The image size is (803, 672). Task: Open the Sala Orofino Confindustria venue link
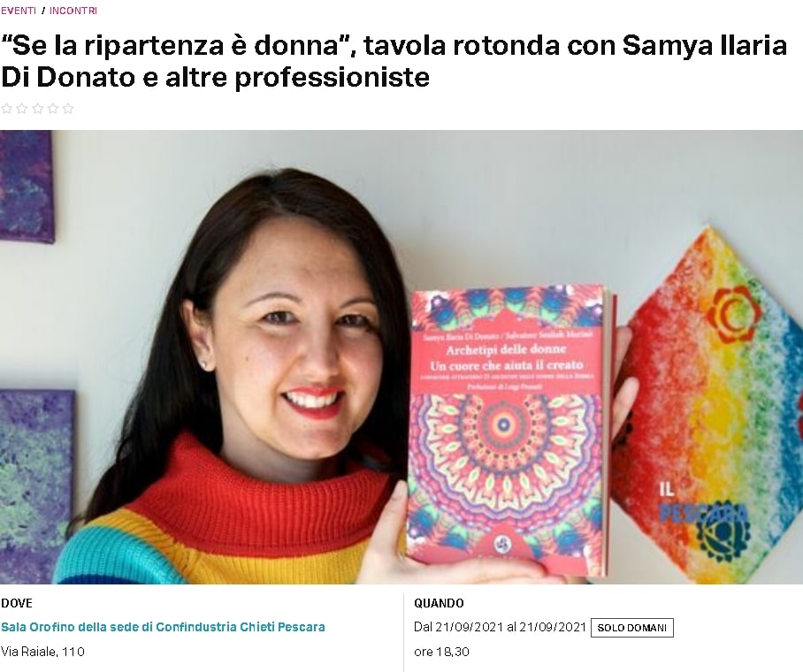(163, 627)
